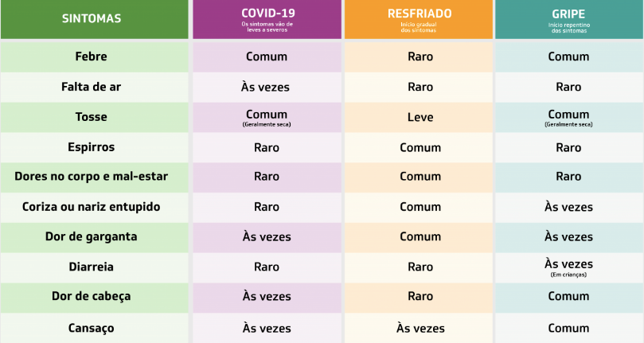644x343 pixels.
Task: Select Coriza ou nariz entupido label
Action: tap(92, 207)
